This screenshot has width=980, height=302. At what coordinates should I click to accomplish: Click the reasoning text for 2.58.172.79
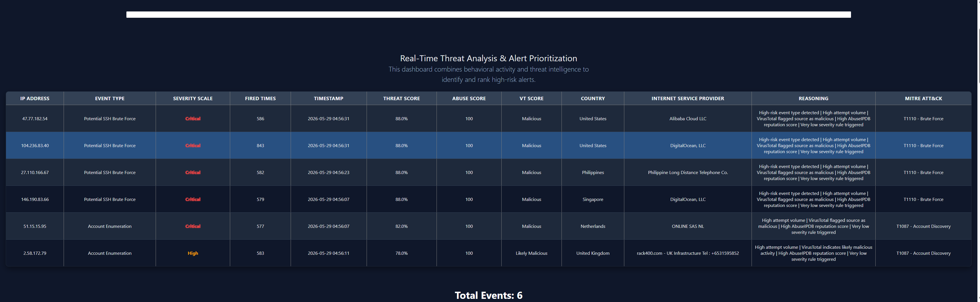(x=813, y=253)
